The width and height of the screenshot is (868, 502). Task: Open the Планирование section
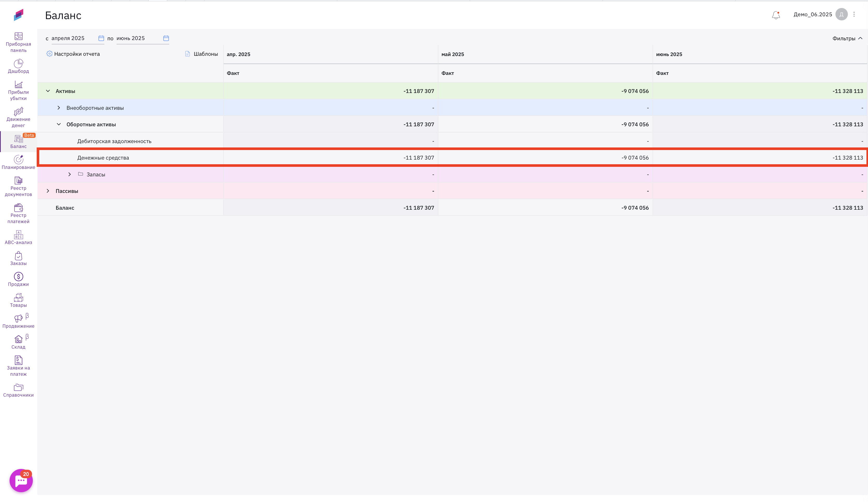click(18, 162)
